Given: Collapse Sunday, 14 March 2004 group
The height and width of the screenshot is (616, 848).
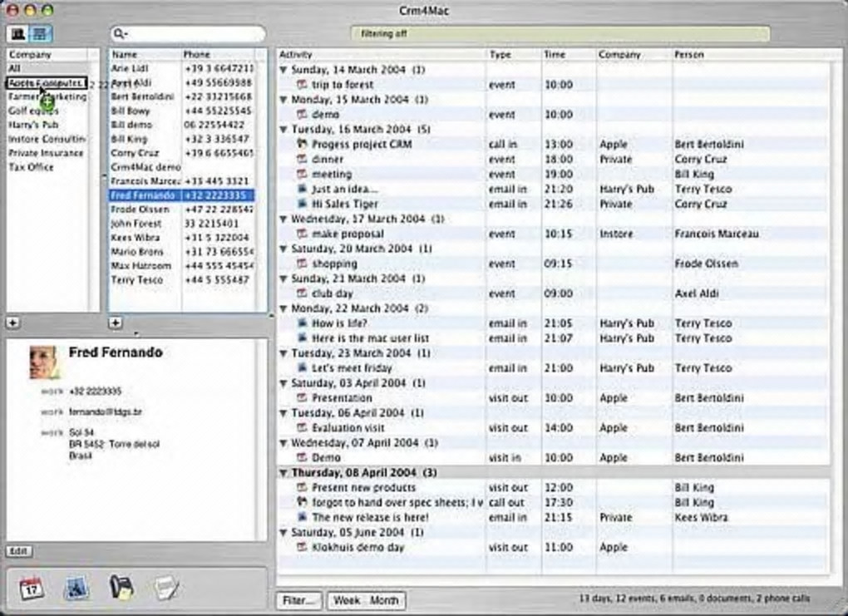Looking at the screenshot, I should (x=283, y=70).
